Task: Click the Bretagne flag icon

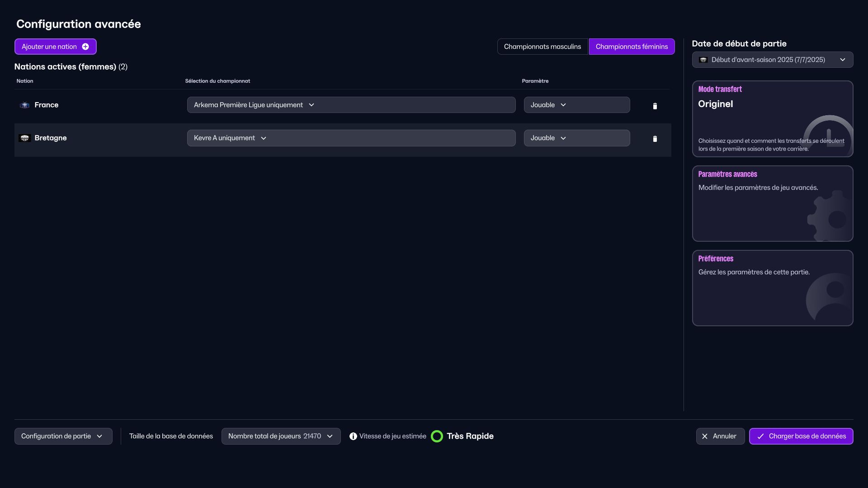Action: coord(25,138)
